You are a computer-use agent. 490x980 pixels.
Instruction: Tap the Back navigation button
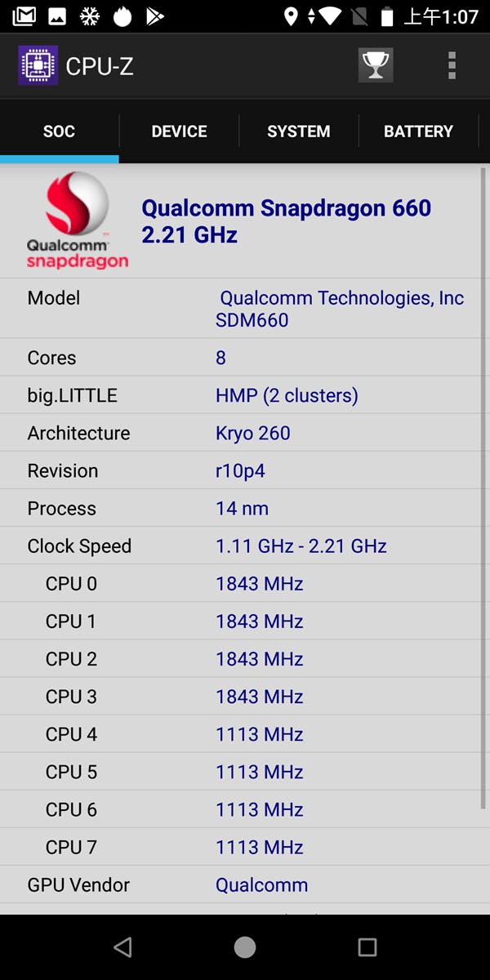point(122,947)
